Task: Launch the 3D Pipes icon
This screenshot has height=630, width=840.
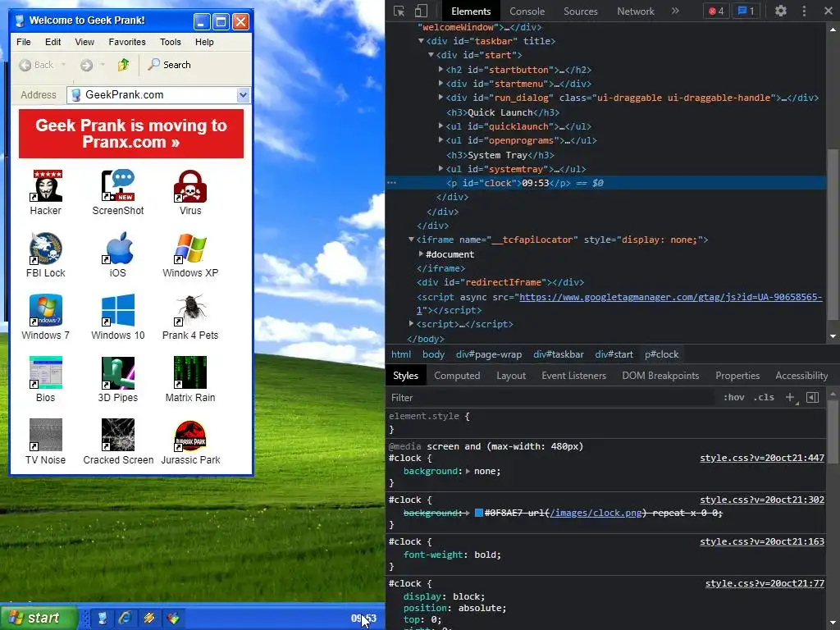Action: [118, 373]
